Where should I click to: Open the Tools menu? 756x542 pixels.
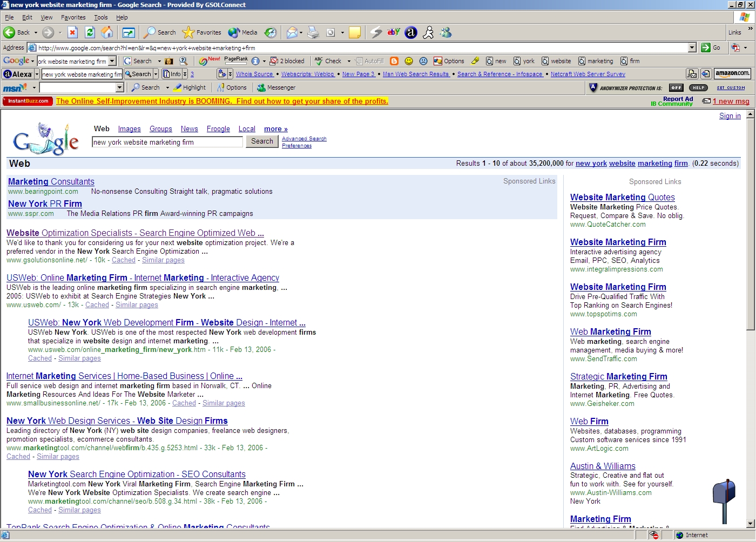[x=101, y=17]
